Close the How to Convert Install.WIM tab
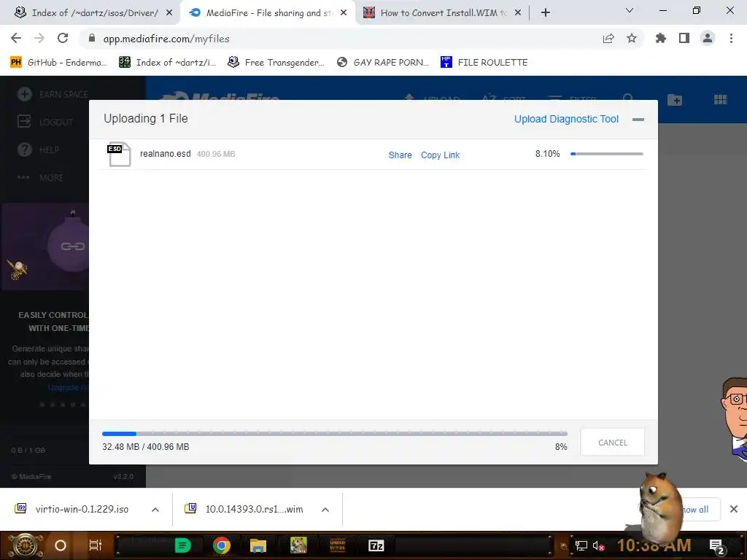This screenshot has height=560, width=747. click(518, 13)
